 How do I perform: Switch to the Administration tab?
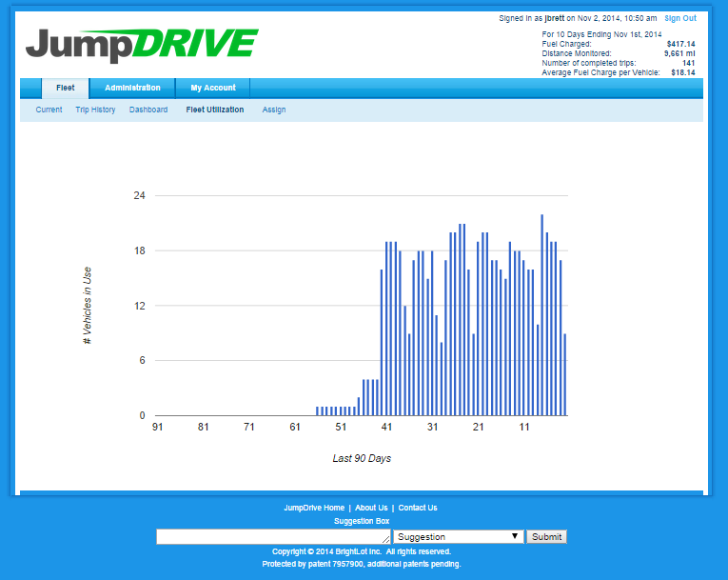(x=132, y=88)
